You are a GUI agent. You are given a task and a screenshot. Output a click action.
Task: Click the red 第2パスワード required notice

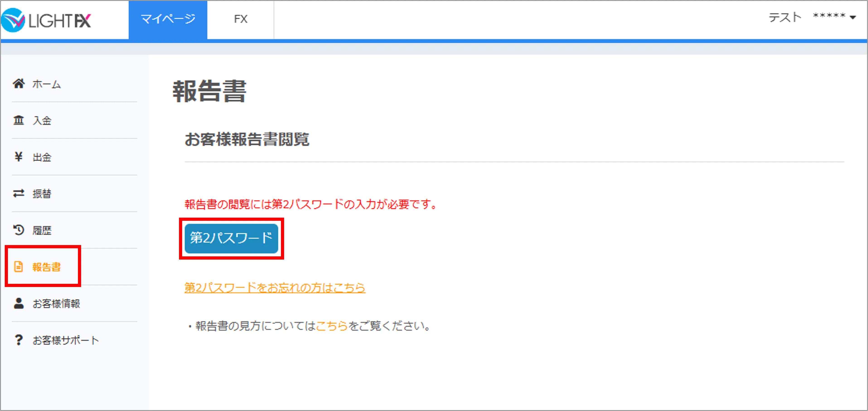tap(311, 204)
